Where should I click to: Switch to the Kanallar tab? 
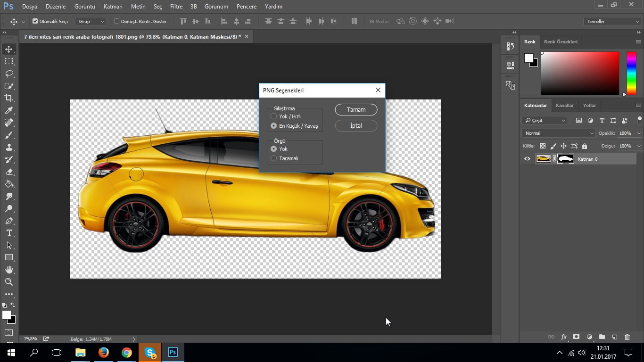[x=564, y=105]
